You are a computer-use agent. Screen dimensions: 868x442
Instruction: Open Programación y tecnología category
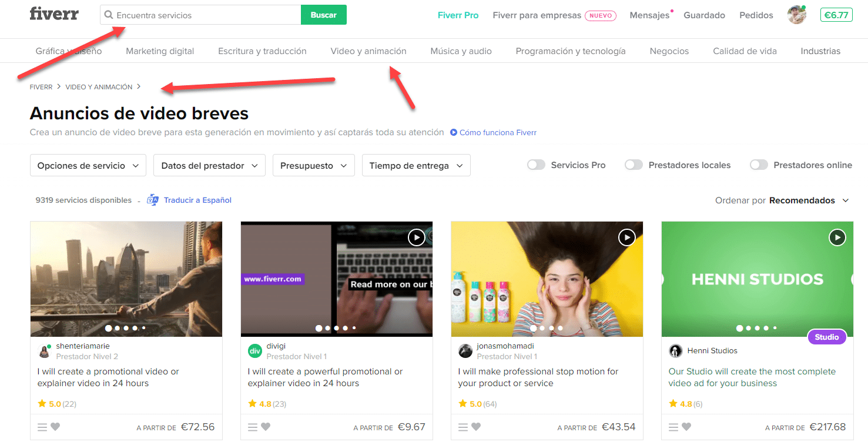pos(571,51)
